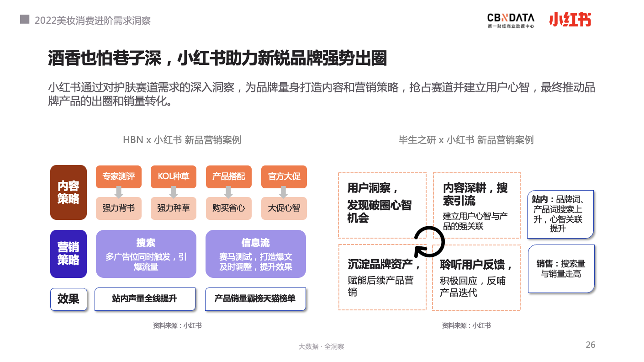Click the gray arrow under 产品搭配
The width and height of the screenshot is (644, 362).
228,192
